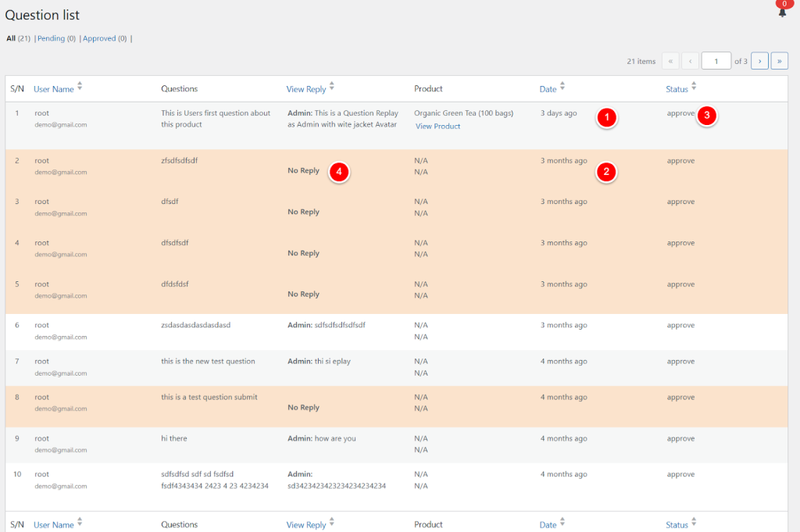Click the sort arrows beside User Name header
This screenshot has width=800, height=532.
coord(80,87)
